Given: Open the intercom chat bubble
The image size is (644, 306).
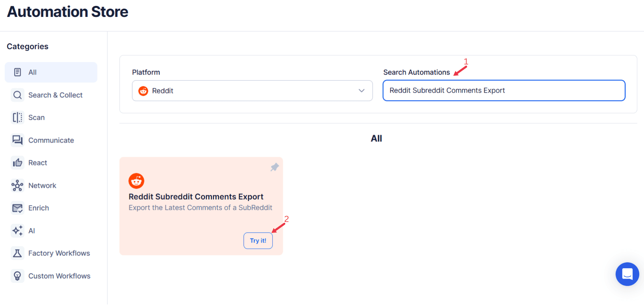Looking at the screenshot, I should click(x=627, y=274).
